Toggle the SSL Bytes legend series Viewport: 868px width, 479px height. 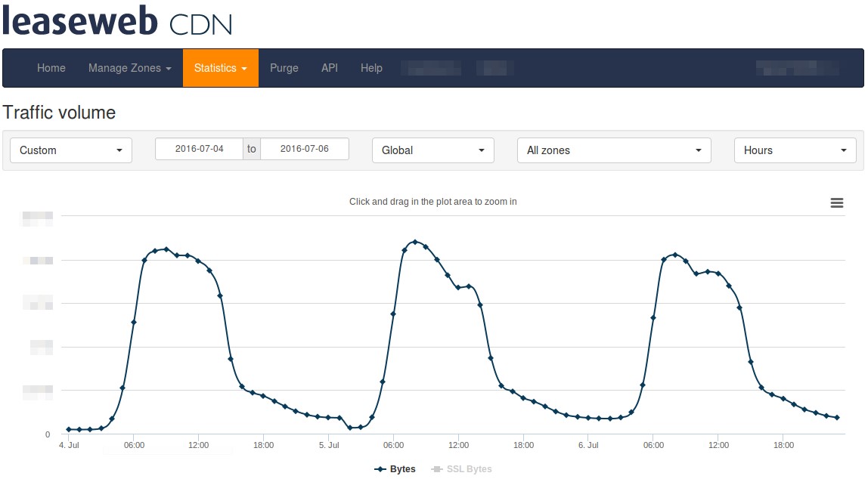point(461,469)
